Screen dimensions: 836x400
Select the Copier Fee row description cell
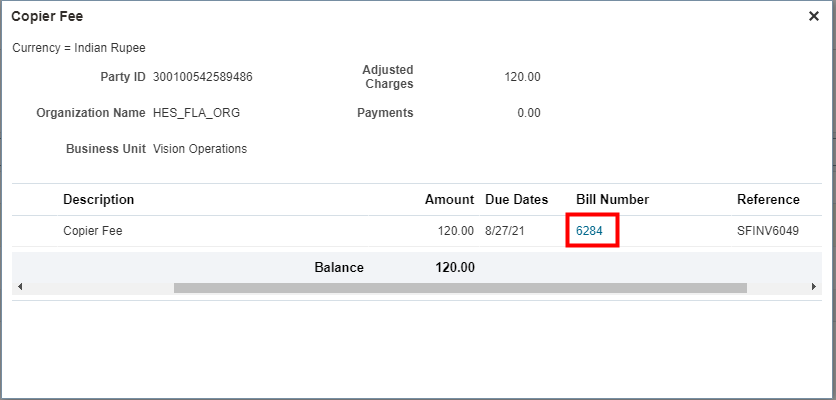point(92,231)
